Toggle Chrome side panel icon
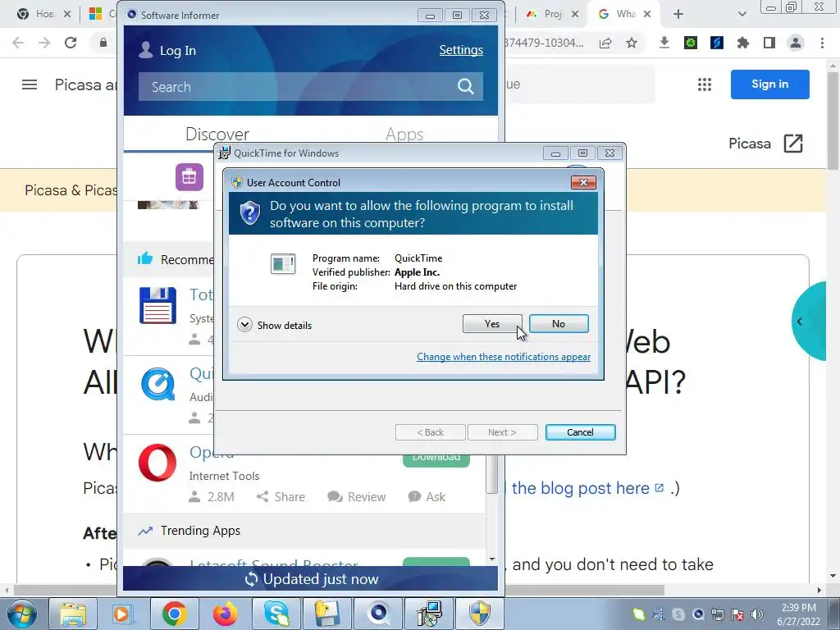840x630 pixels. (769, 43)
